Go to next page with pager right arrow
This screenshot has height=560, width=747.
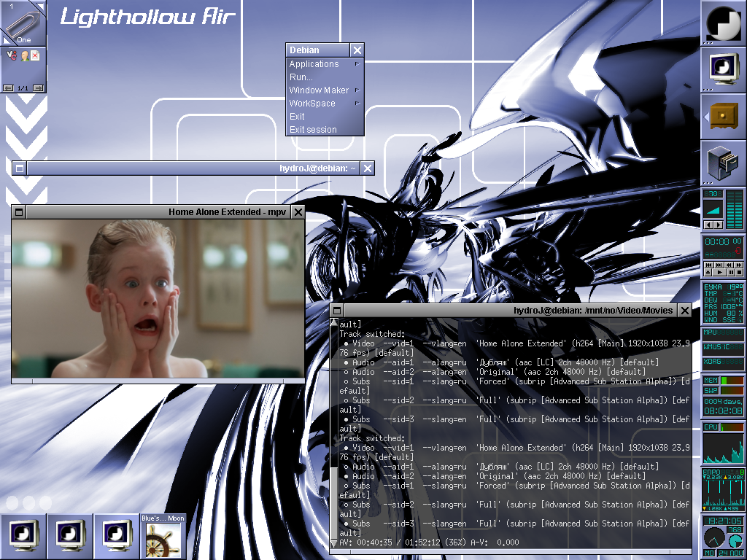point(38,88)
